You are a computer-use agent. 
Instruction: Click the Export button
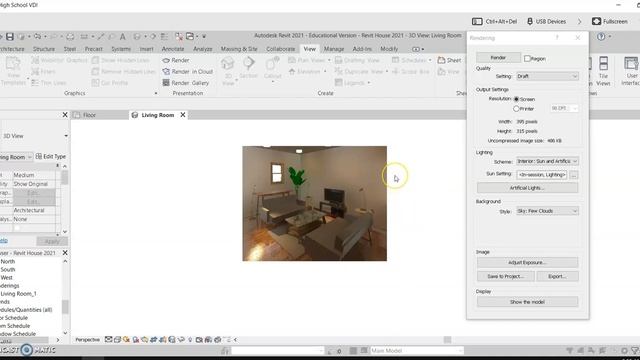(557, 276)
